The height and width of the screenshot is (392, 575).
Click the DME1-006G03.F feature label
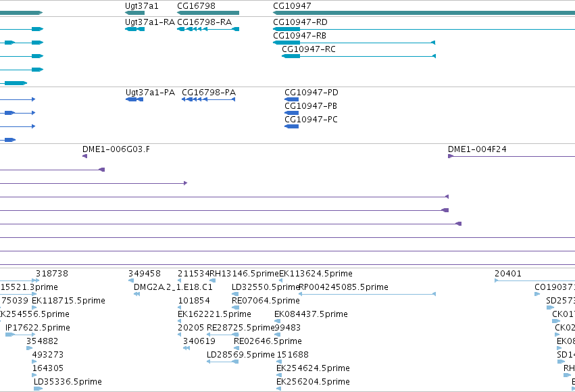116,149
